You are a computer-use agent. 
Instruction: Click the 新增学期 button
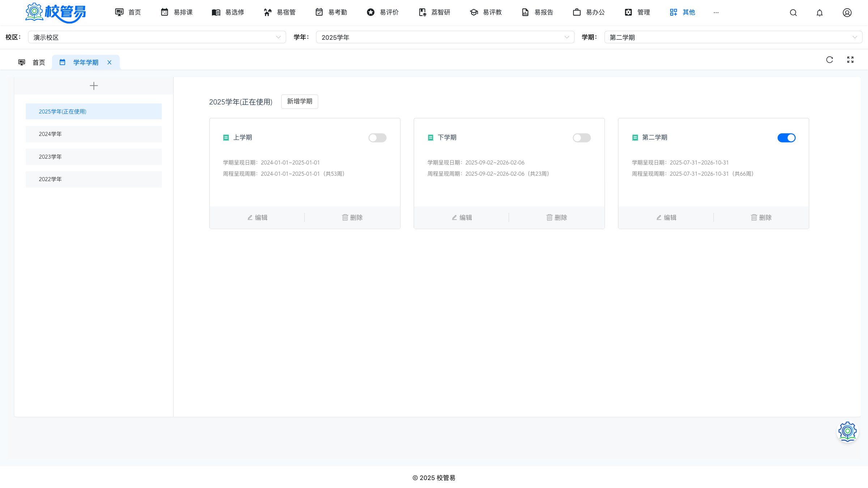pos(299,102)
